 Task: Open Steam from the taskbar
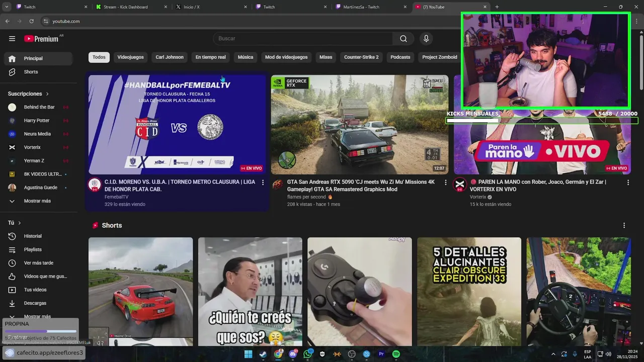(263, 354)
